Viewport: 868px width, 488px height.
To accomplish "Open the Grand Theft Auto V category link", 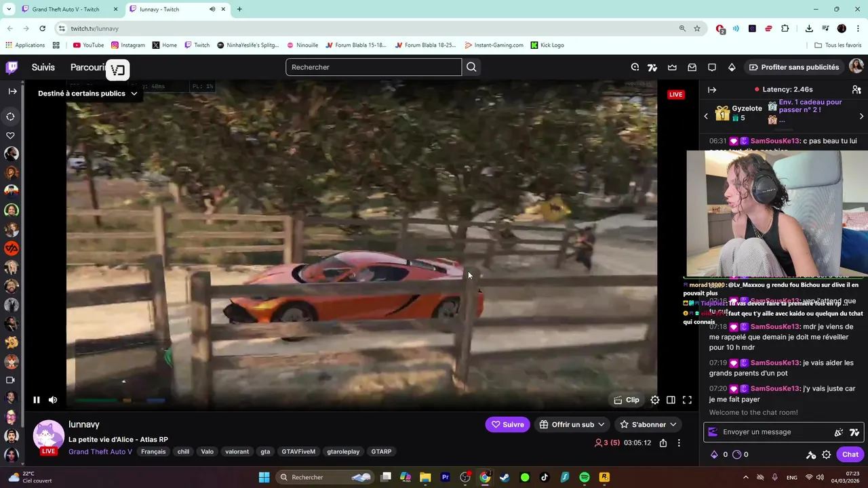I will click(x=100, y=451).
